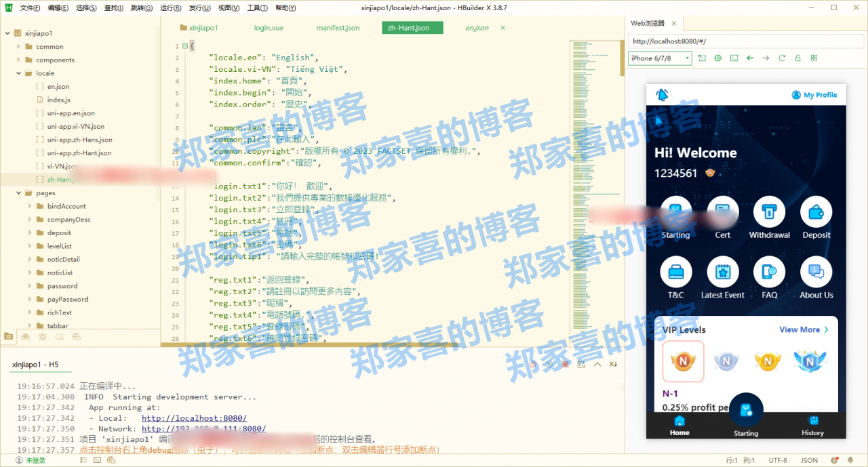
Task: Click the lock icon in the browser toolbar
Action: 798,58
